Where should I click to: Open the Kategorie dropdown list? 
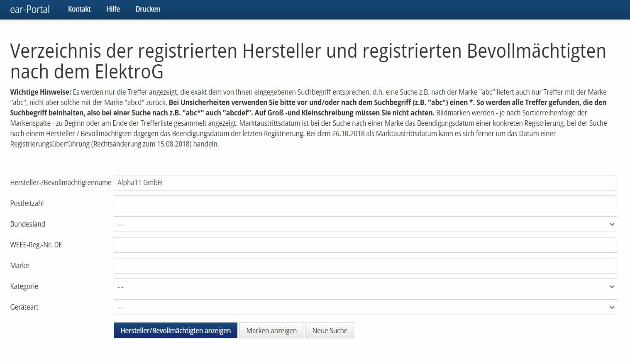[365, 286]
